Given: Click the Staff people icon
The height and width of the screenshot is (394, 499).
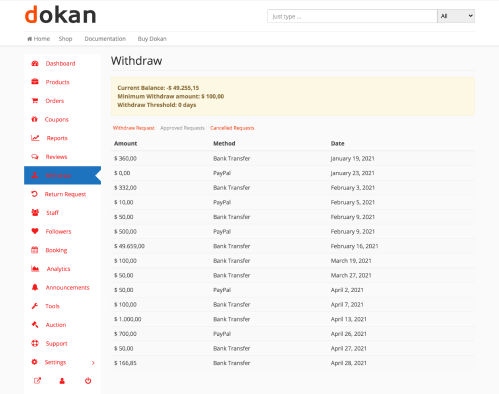Looking at the screenshot, I should tap(35, 212).
